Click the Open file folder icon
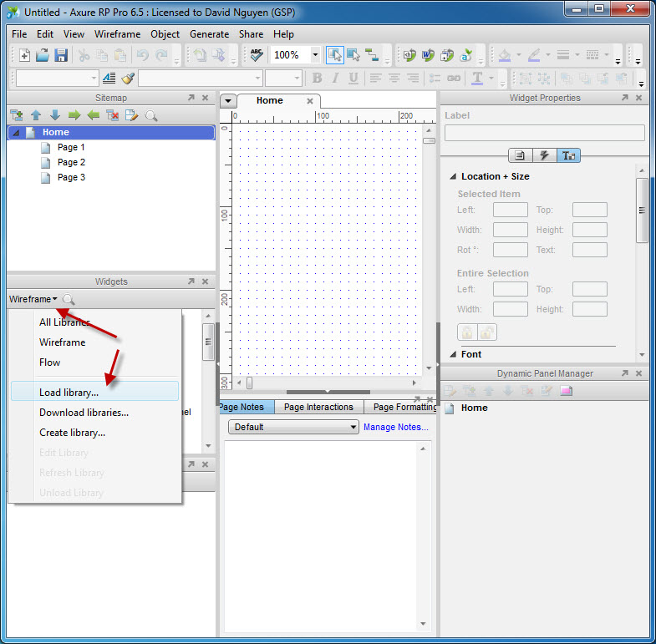This screenshot has height=644, width=656. pyautogui.click(x=43, y=55)
